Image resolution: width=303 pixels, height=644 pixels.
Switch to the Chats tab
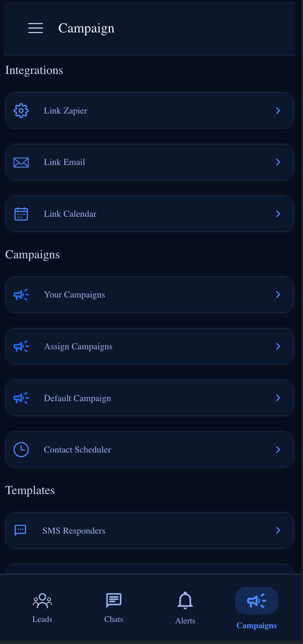tap(114, 608)
